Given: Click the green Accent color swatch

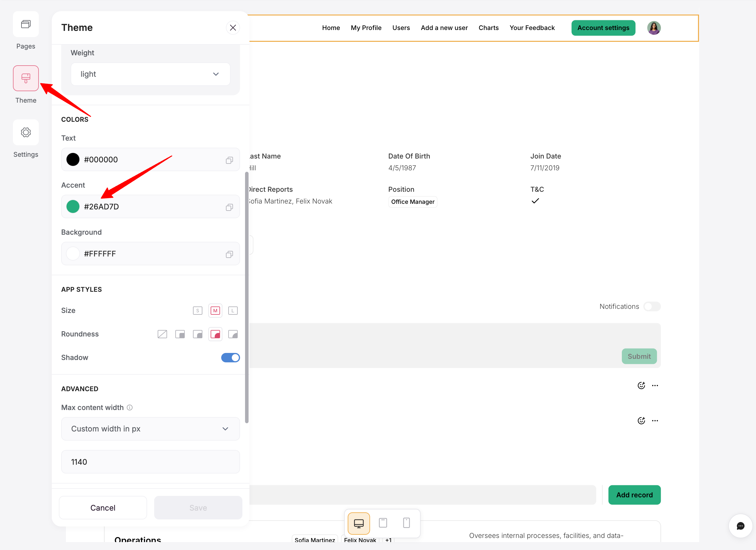Looking at the screenshot, I should click(x=73, y=207).
